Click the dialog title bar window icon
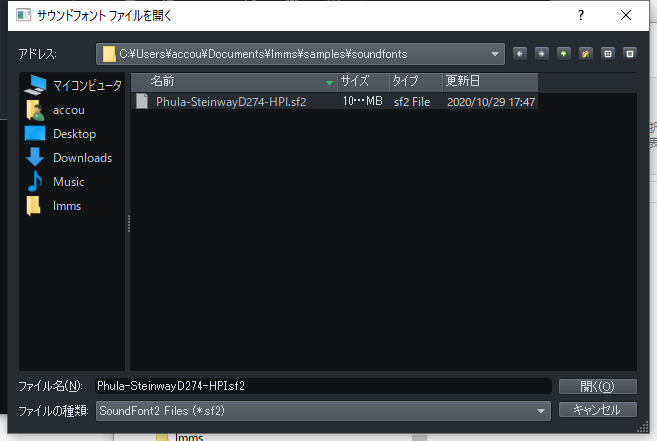 coord(23,16)
